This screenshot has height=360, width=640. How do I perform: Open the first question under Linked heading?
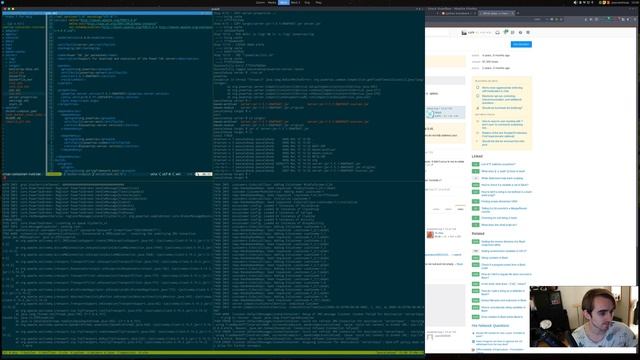tap(498, 164)
